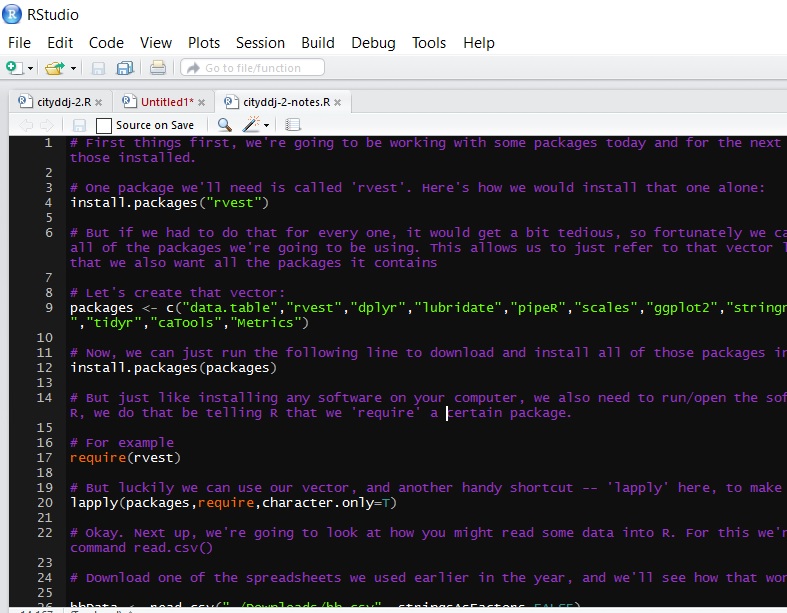Click the open file folder icon
The width and height of the screenshot is (787, 613).
54,68
